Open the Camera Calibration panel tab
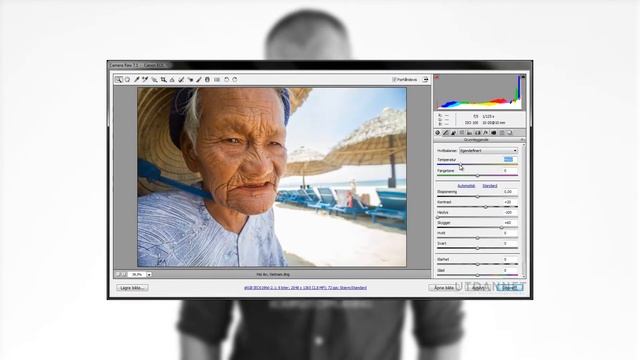This screenshot has width=640, height=360. point(493,133)
